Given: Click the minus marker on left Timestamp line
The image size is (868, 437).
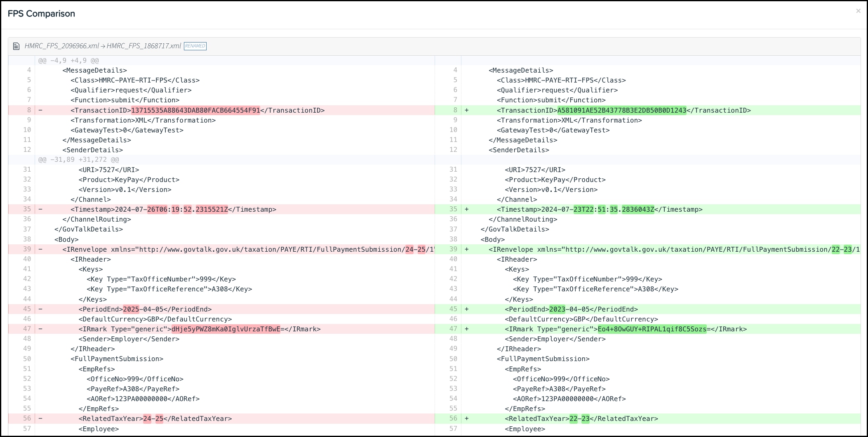Looking at the screenshot, I should coord(40,209).
